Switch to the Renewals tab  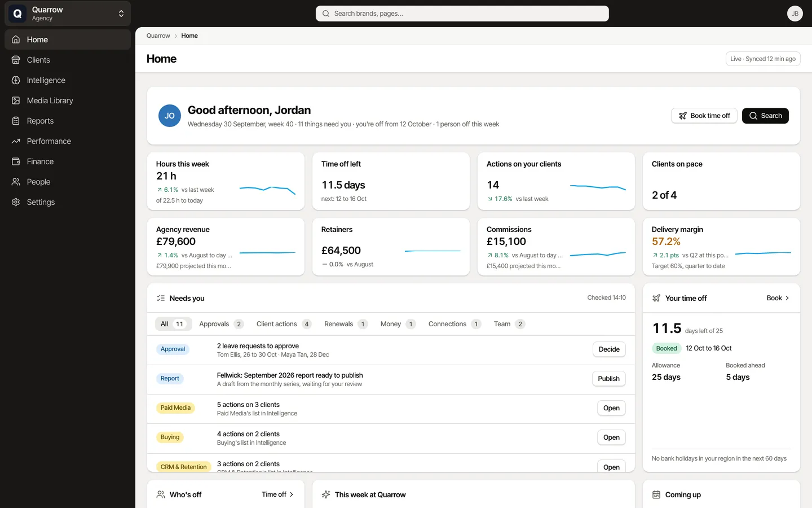click(x=346, y=324)
